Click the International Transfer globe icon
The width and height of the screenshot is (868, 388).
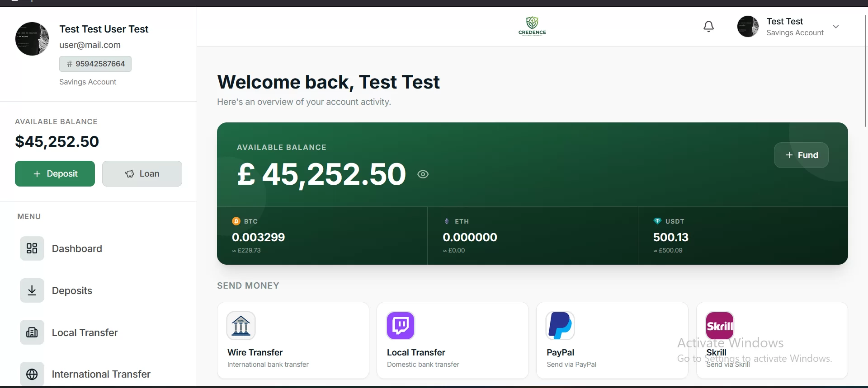[x=32, y=374]
